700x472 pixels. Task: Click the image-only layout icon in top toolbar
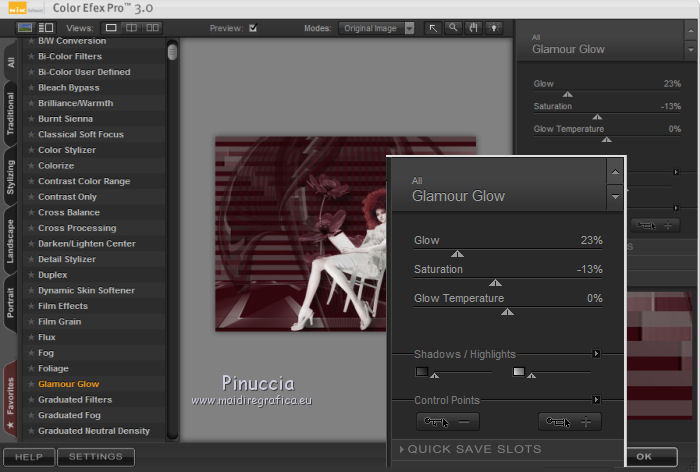click(x=25, y=28)
